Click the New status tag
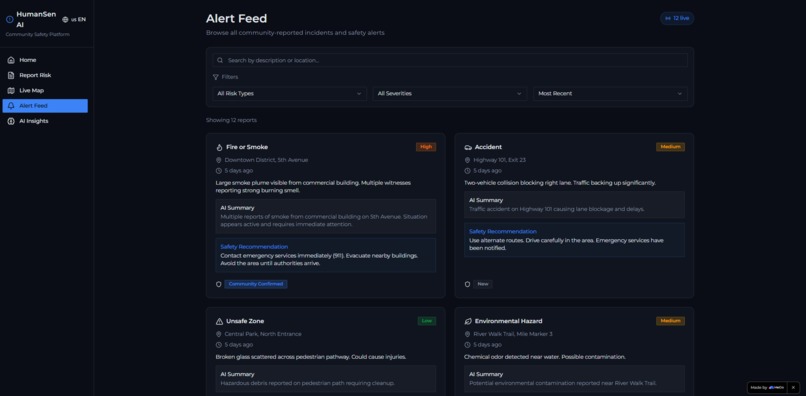 (x=483, y=284)
